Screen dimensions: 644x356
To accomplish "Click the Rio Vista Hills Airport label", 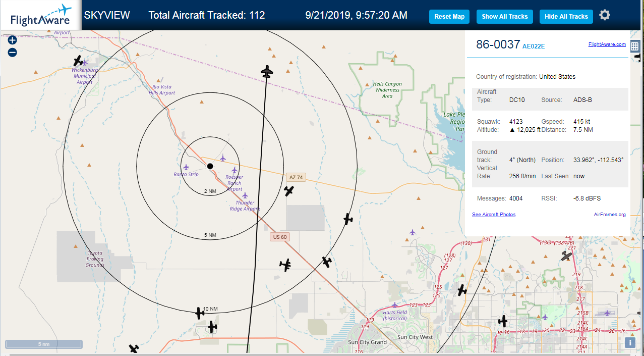I will (162, 90).
